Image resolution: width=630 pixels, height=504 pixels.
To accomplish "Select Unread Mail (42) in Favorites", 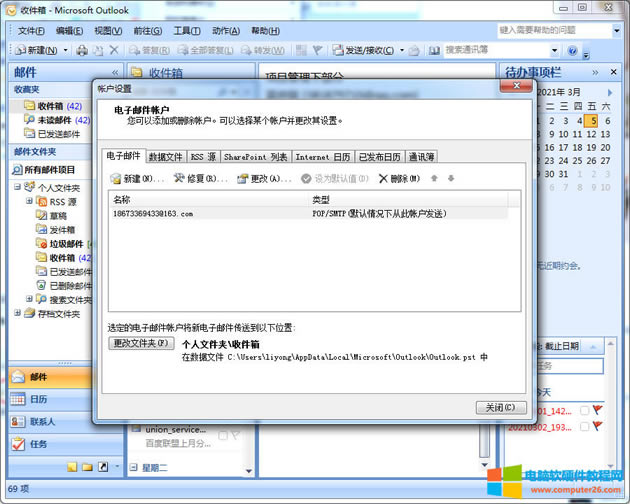I will pyautogui.click(x=57, y=120).
